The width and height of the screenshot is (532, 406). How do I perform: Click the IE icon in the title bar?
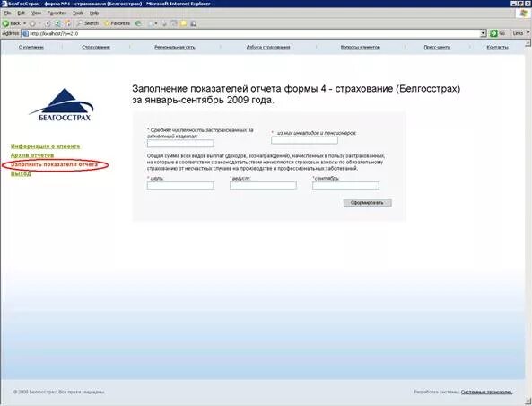tap(4, 4)
